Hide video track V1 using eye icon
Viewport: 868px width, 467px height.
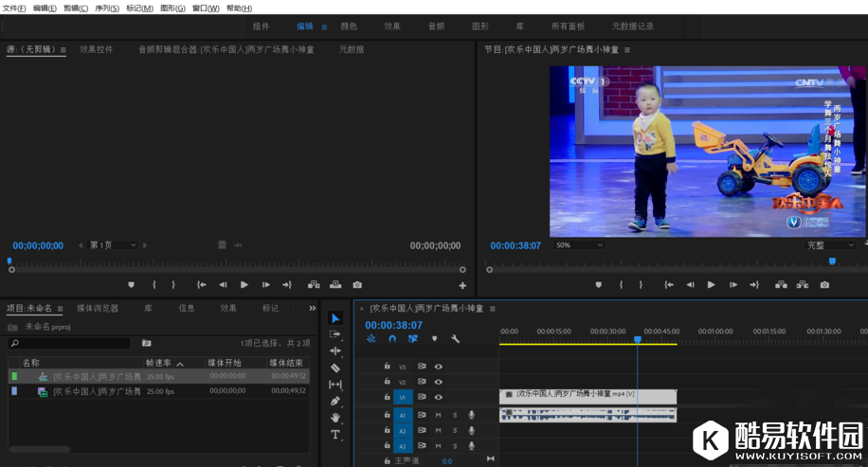pyautogui.click(x=439, y=397)
